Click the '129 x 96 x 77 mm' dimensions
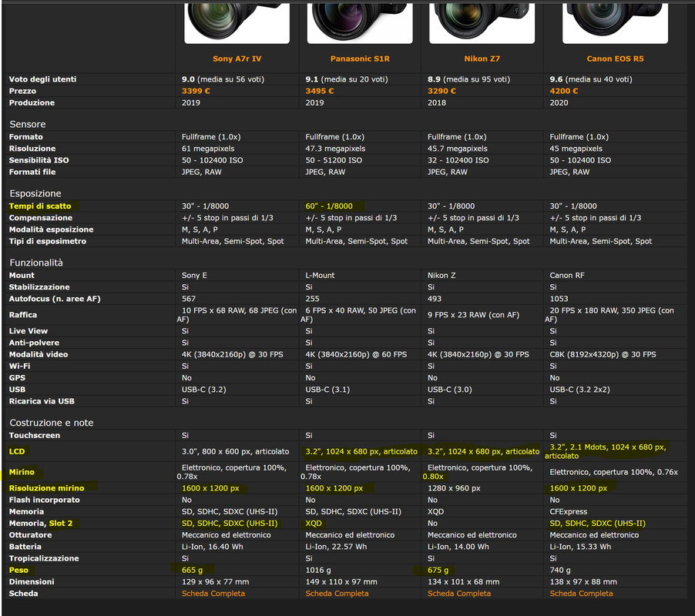 (x=216, y=581)
